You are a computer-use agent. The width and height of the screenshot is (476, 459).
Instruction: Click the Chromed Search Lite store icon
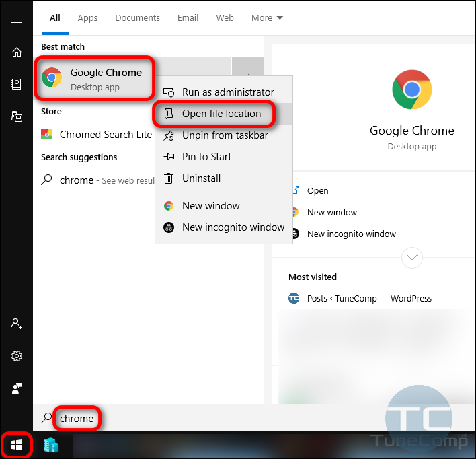click(x=47, y=134)
